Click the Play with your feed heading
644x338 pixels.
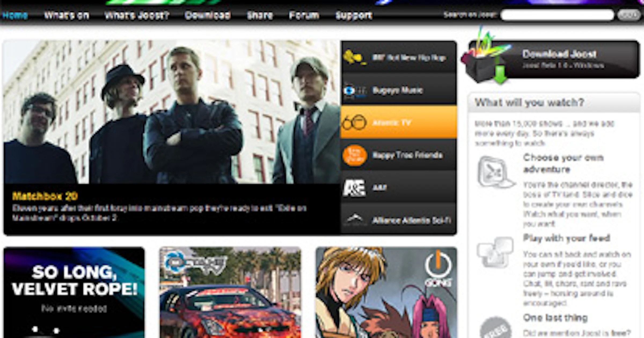click(566, 238)
